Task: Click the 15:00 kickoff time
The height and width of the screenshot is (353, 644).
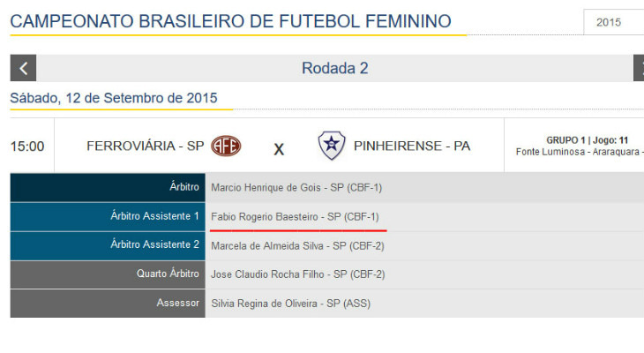Action: click(27, 146)
